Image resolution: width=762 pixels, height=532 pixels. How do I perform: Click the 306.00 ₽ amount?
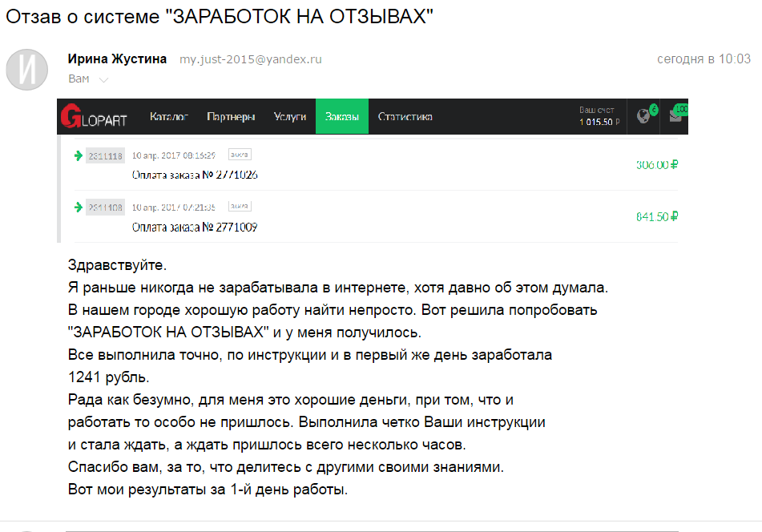coord(657,165)
